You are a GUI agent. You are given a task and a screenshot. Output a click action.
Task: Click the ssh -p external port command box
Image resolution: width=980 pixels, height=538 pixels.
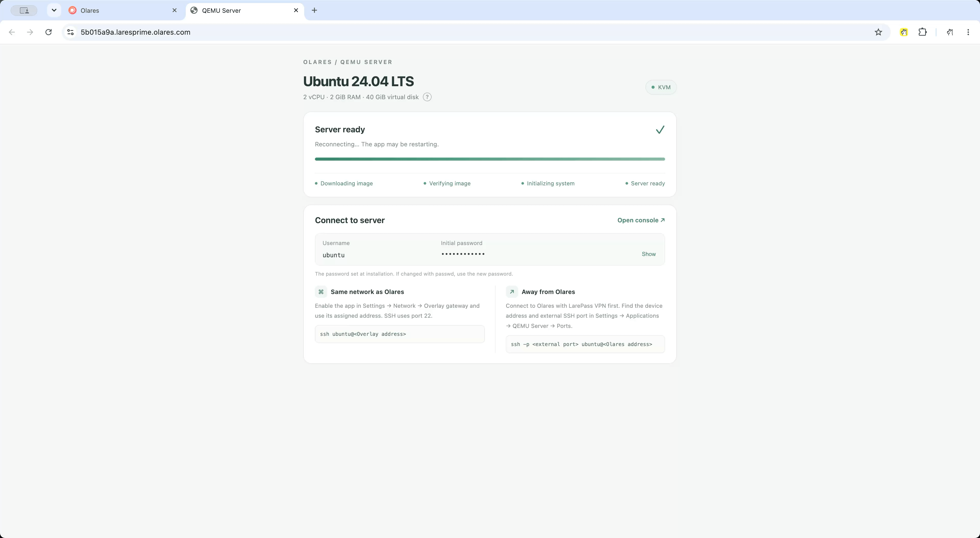(585, 344)
